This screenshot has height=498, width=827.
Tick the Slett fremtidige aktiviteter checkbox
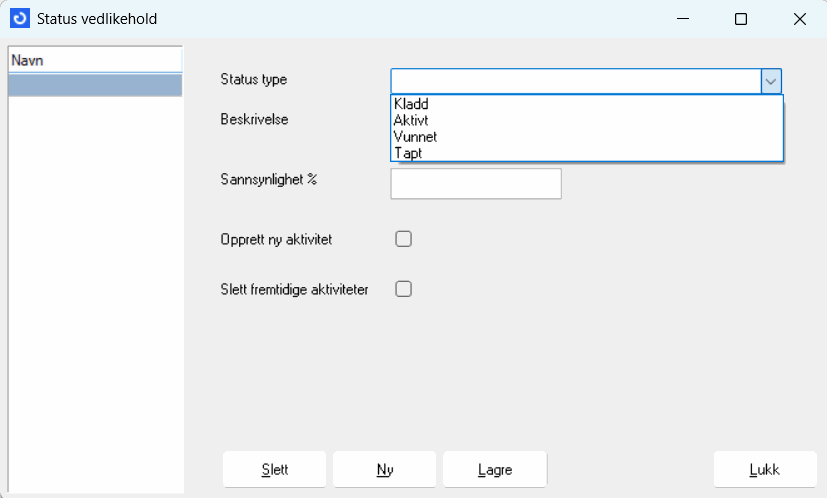404,289
